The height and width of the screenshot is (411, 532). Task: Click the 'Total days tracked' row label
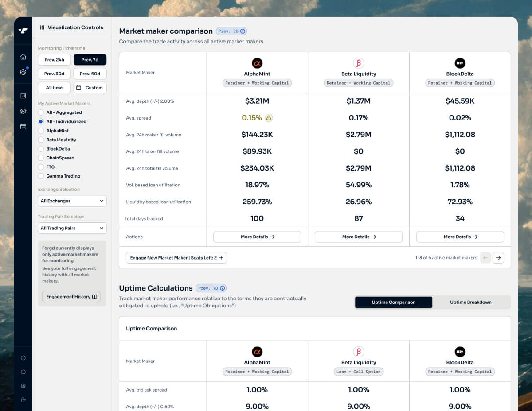click(145, 219)
